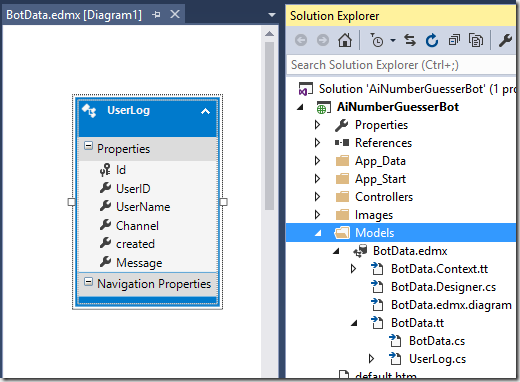The width and height of the screenshot is (520, 382).
Task: Click the App_Start folder icon
Action: pos(342,179)
